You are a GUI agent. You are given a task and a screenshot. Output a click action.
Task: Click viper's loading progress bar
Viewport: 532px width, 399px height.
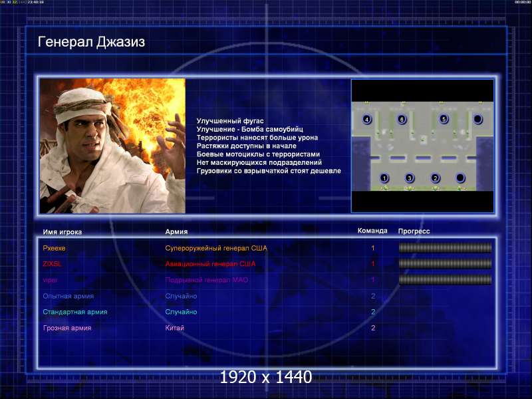coord(445,279)
